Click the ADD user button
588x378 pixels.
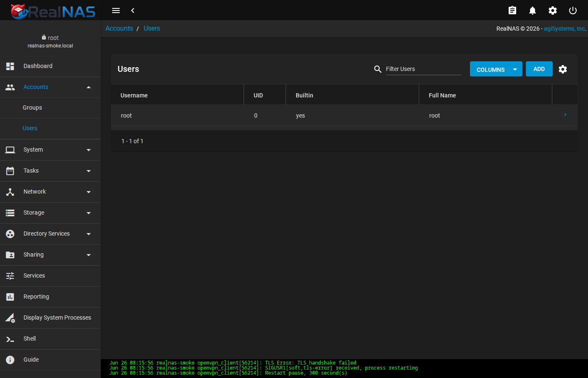click(539, 69)
